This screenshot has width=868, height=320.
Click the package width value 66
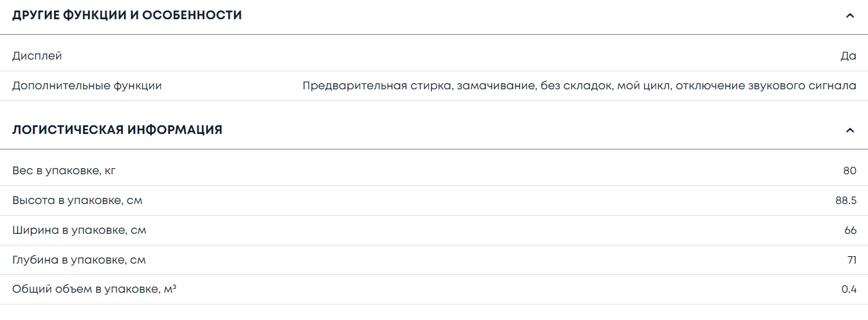pos(850,230)
